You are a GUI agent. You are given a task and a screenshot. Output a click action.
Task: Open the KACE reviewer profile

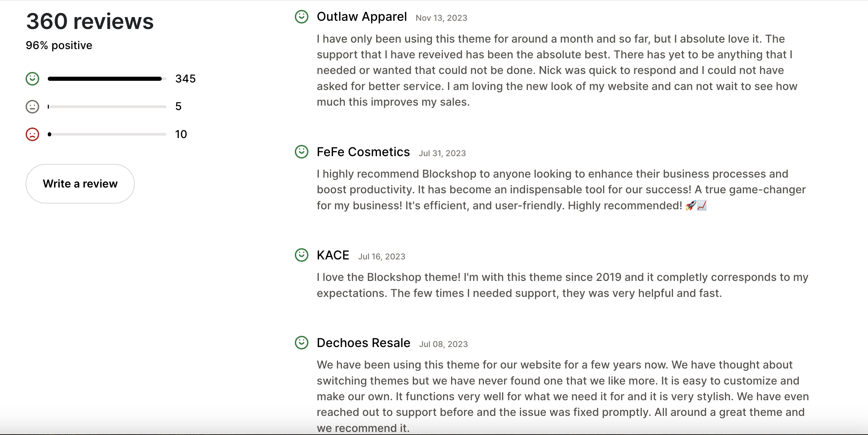tap(333, 255)
